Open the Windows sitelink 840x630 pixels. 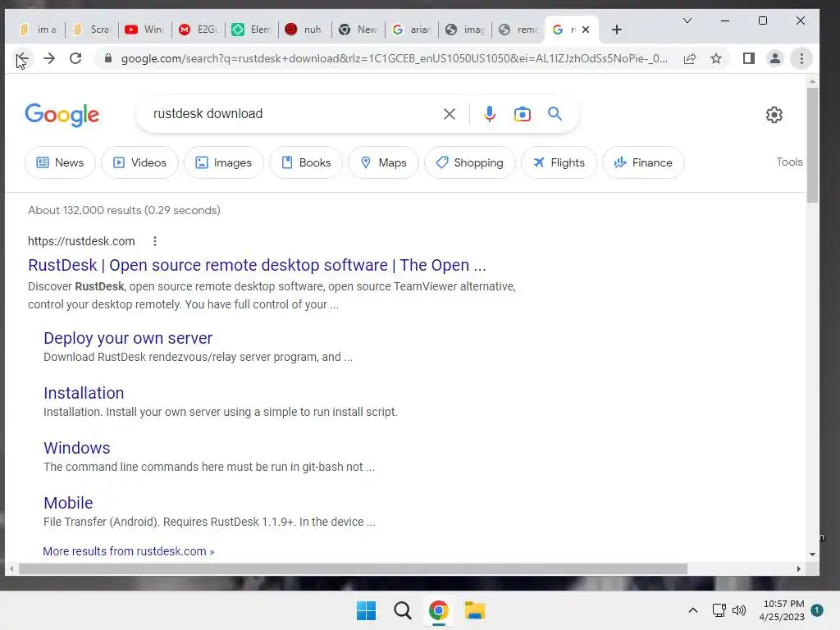[x=76, y=448]
